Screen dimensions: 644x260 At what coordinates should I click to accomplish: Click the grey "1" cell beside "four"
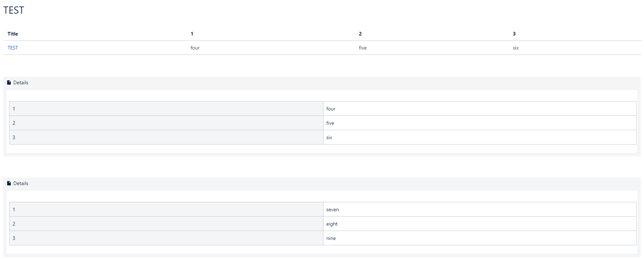(166, 109)
